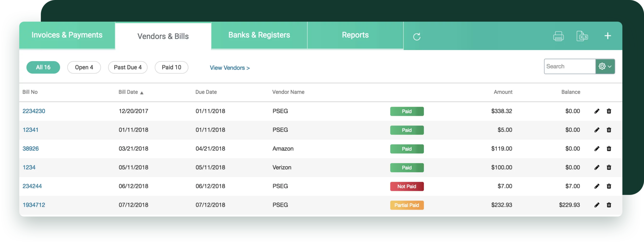Sort by Bill Date column header

point(128,92)
